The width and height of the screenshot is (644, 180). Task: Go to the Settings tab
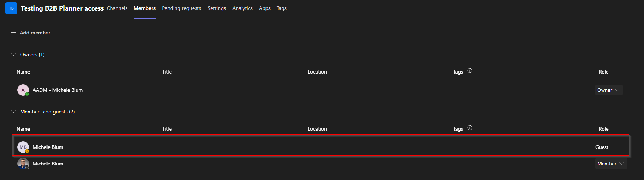(217, 8)
